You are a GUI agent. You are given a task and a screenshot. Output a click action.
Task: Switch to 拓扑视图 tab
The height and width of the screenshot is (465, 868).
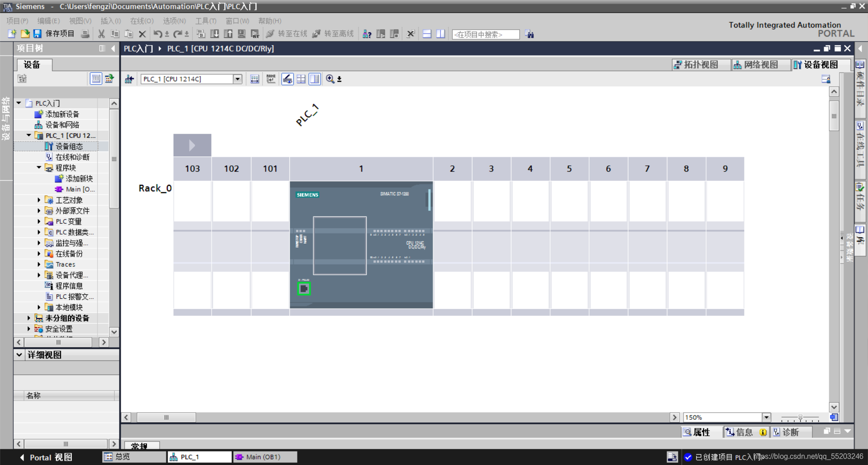[700, 65]
